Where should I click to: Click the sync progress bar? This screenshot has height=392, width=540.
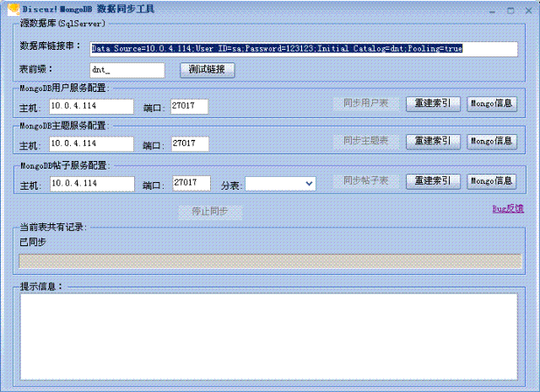tap(270, 261)
